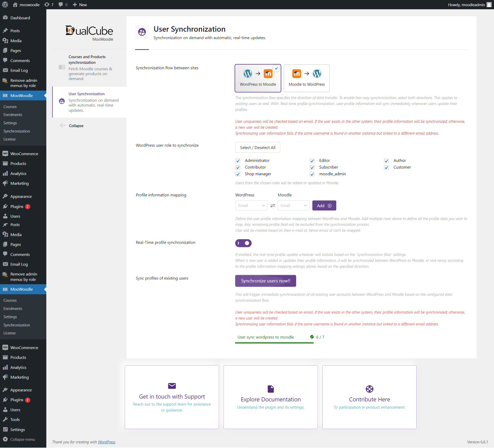Uncheck the Customer role checkbox
Screen dimensions: 494x448
386,168
